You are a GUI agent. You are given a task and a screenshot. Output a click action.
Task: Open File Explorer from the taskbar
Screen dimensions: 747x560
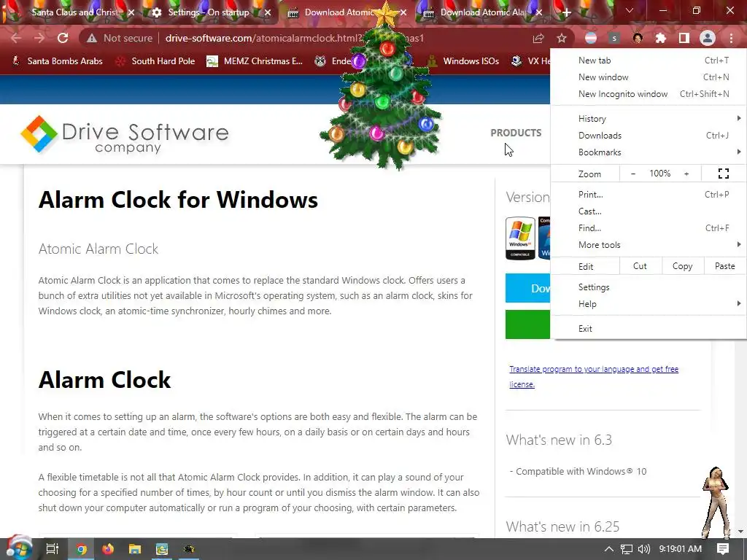[x=135, y=549]
